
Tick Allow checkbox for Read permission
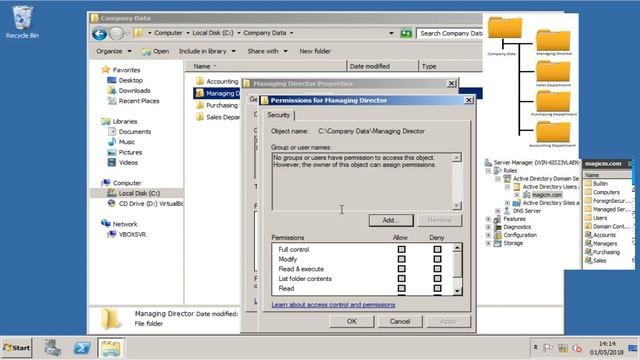[x=402, y=288]
